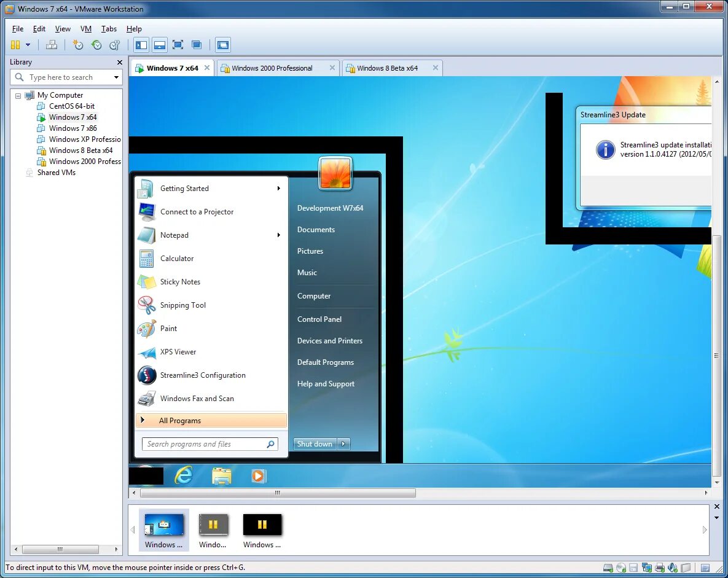This screenshot has width=728, height=578.
Task: Open Default Programs link
Action: coord(326,362)
